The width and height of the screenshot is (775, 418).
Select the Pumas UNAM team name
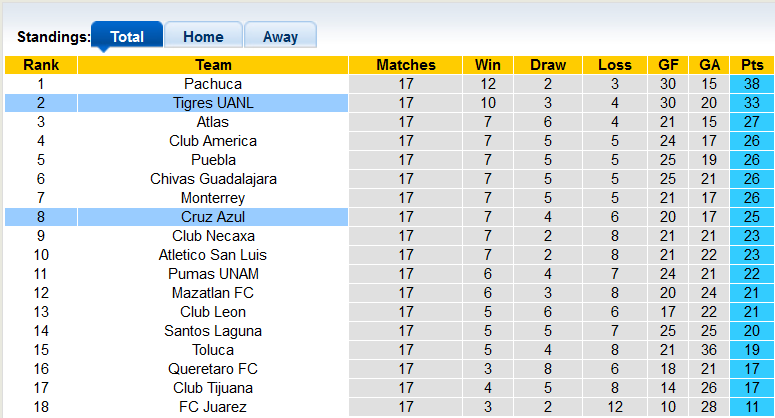coord(213,274)
